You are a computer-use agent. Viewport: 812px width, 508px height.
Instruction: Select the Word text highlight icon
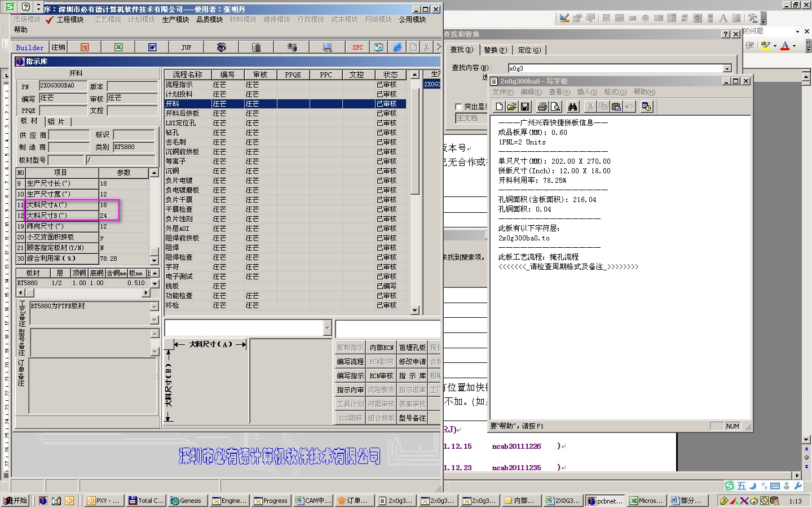(765, 46)
